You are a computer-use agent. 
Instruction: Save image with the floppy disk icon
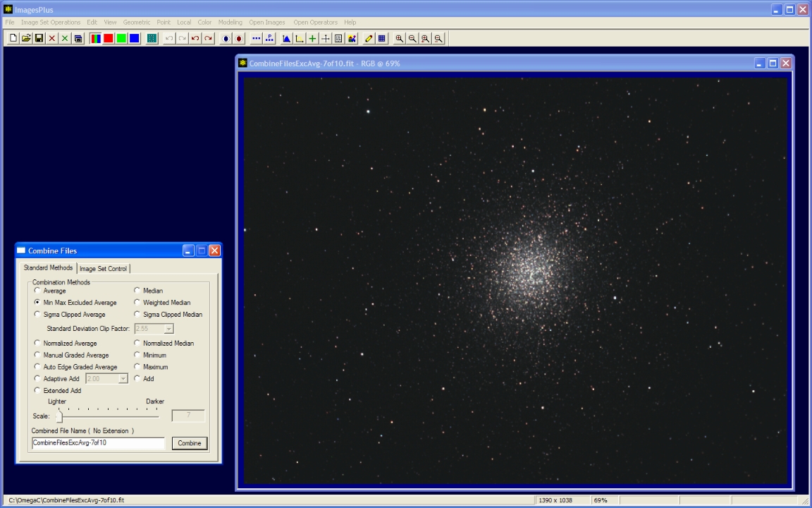click(39, 38)
